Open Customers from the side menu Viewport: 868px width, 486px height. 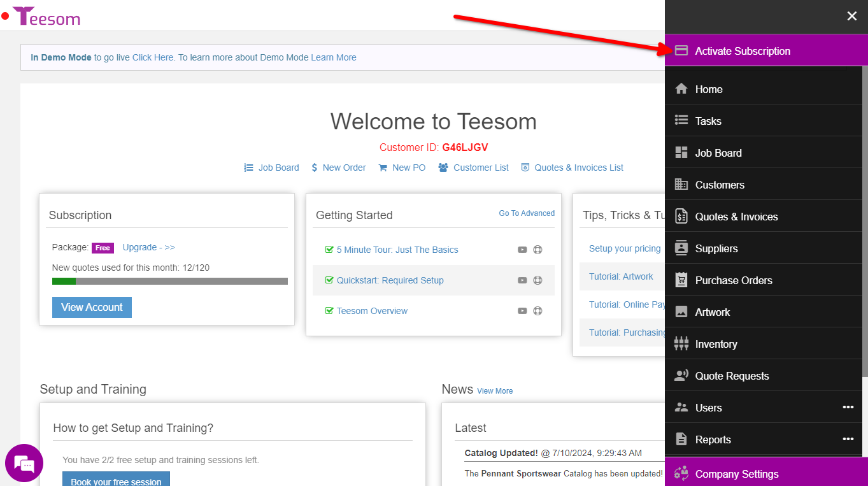pyautogui.click(x=764, y=185)
